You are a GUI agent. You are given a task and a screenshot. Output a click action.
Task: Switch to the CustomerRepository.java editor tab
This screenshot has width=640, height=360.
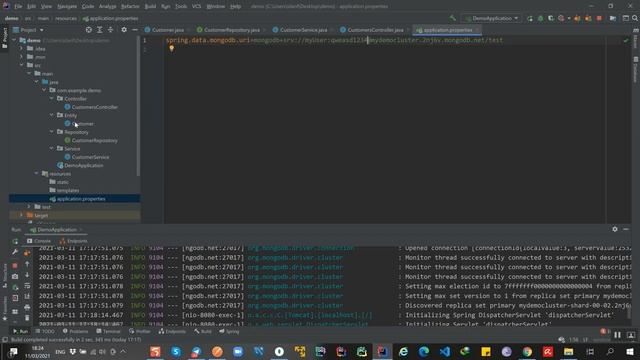pos(229,30)
